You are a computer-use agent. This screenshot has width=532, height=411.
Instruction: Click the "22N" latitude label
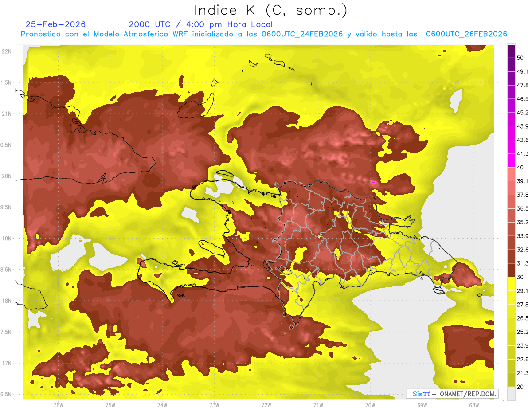(8, 51)
